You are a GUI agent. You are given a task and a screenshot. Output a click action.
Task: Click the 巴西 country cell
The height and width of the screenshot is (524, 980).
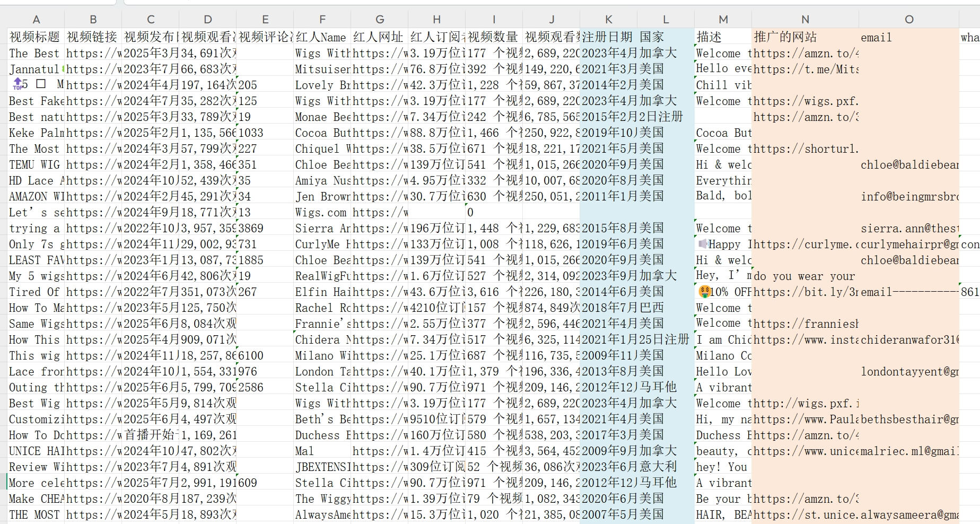pyautogui.click(x=666, y=308)
